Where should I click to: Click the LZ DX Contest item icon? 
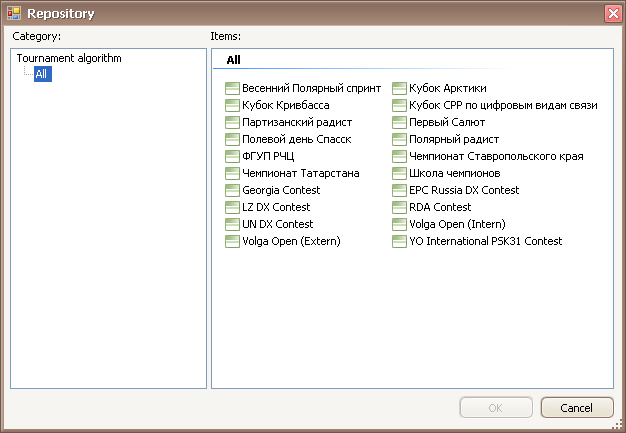pos(233,207)
